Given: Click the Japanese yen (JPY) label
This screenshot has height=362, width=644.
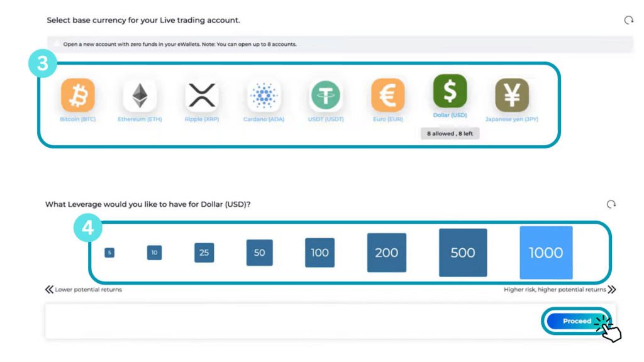Looking at the screenshot, I should pyautogui.click(x=512, y=119).
